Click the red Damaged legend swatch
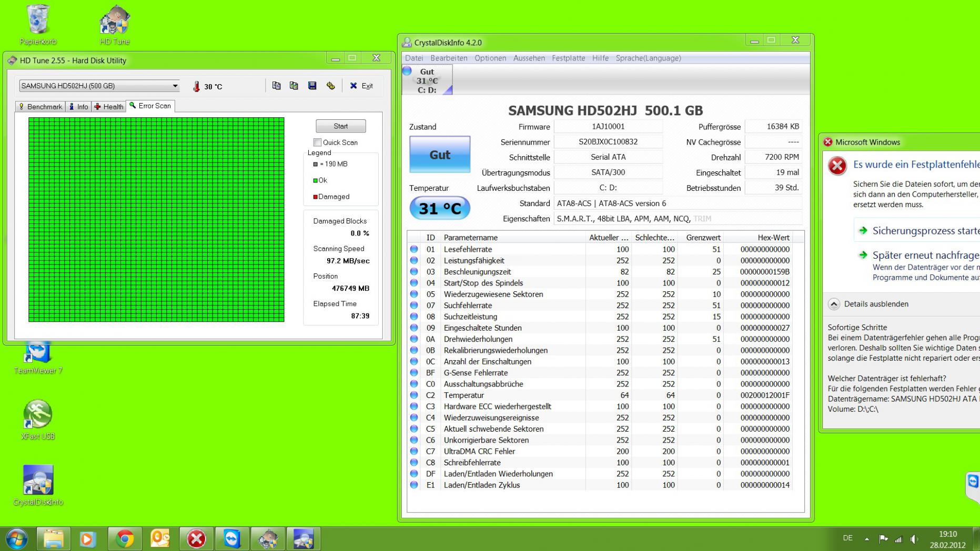The width and height of the screenshot is (980, 551). point(316,197)
